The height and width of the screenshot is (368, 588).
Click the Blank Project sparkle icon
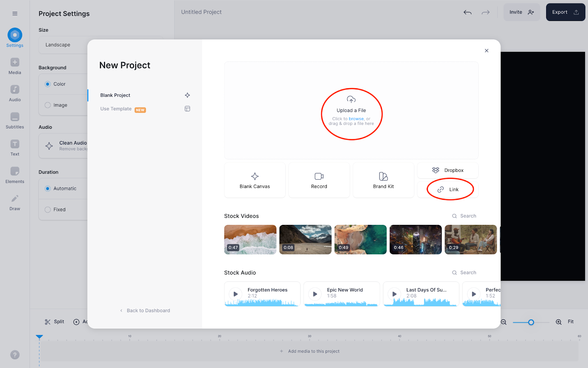(x=187, y=95)
